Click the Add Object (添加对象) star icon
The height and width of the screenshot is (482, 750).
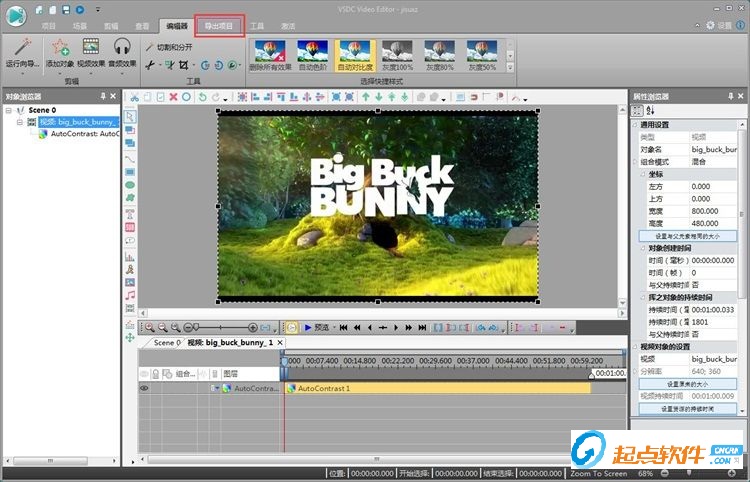coord(60,47)
